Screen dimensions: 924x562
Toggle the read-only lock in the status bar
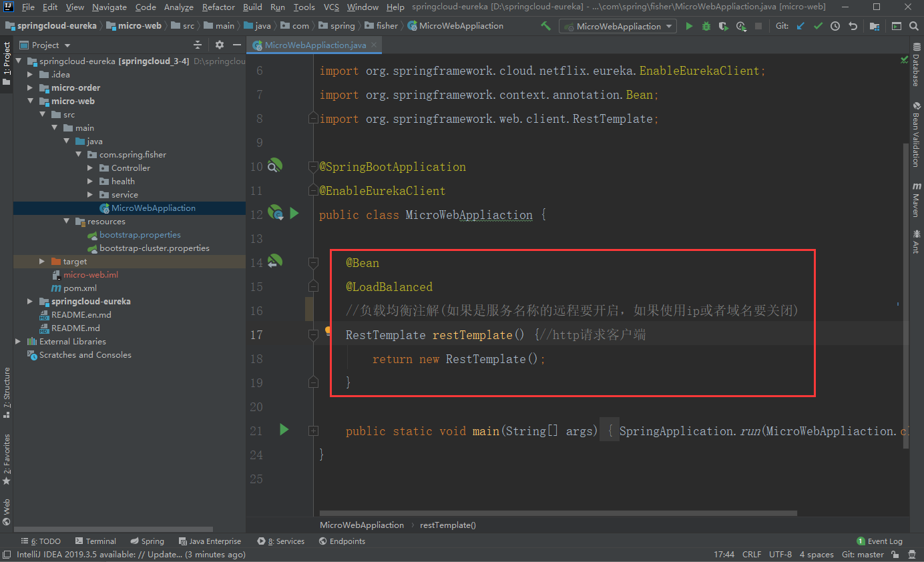click(x=895, y=554)
